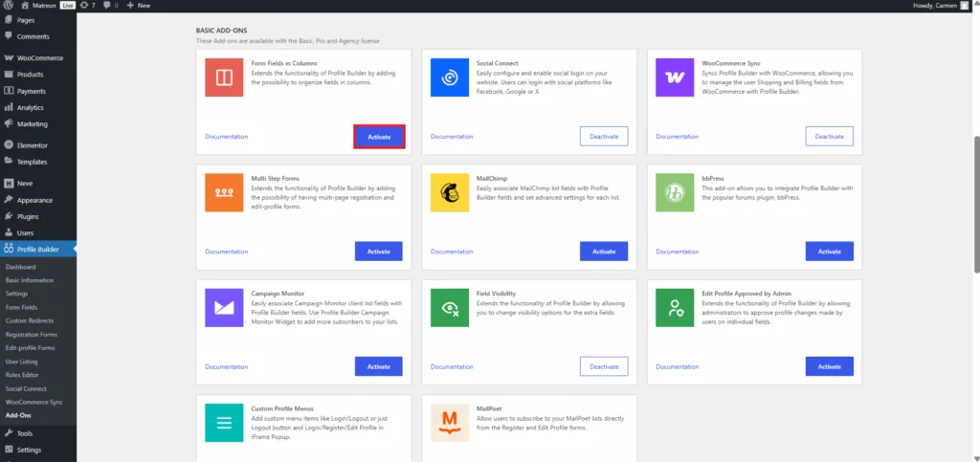This screenshot has height=462, width=980.
Task: Click the Field Visibility eye icon
Action: (450, 308)
